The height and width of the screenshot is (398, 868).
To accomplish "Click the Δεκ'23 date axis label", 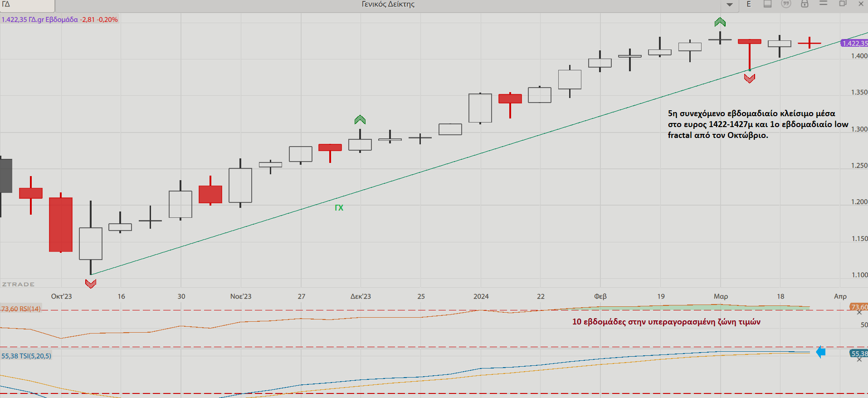I will [361, 296].
